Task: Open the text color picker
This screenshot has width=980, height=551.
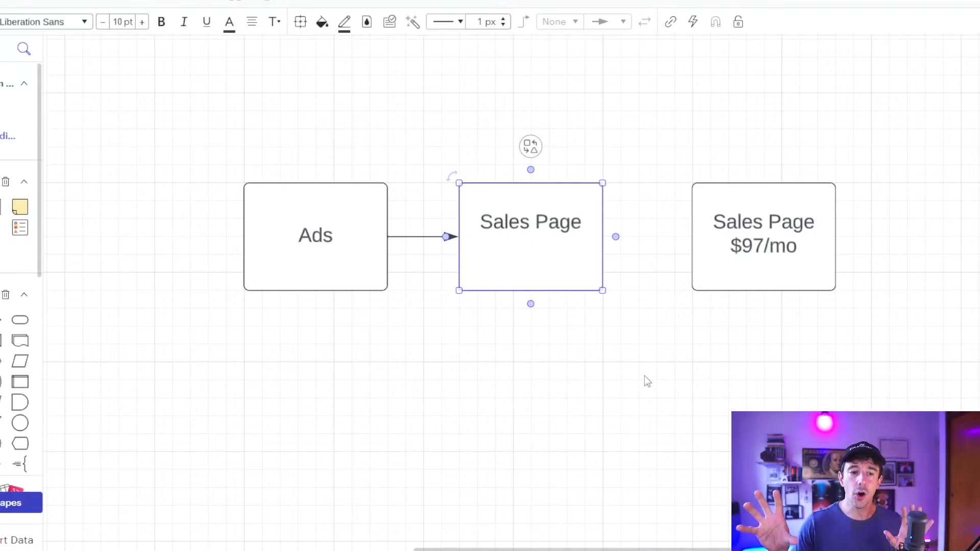Action: click(229, 22)
